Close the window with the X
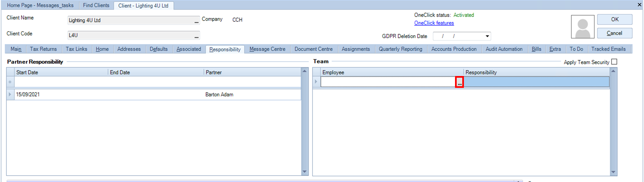 [639, 5]
